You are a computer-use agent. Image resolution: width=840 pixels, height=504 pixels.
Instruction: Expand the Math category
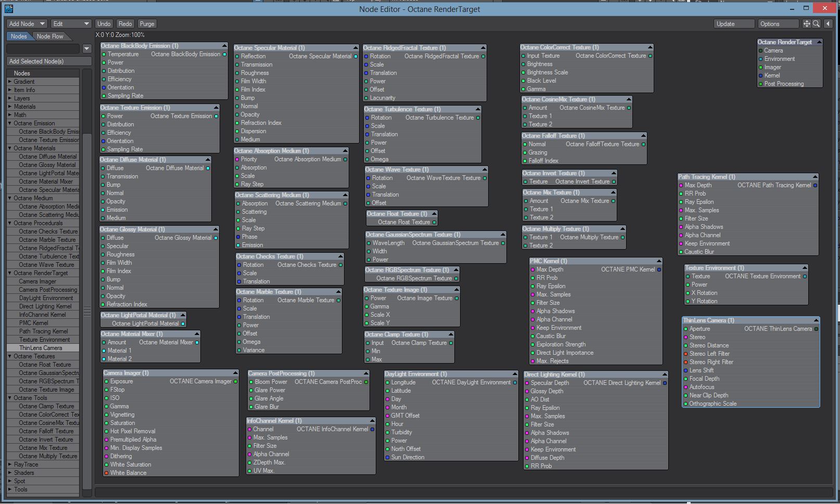pos(10,115)
